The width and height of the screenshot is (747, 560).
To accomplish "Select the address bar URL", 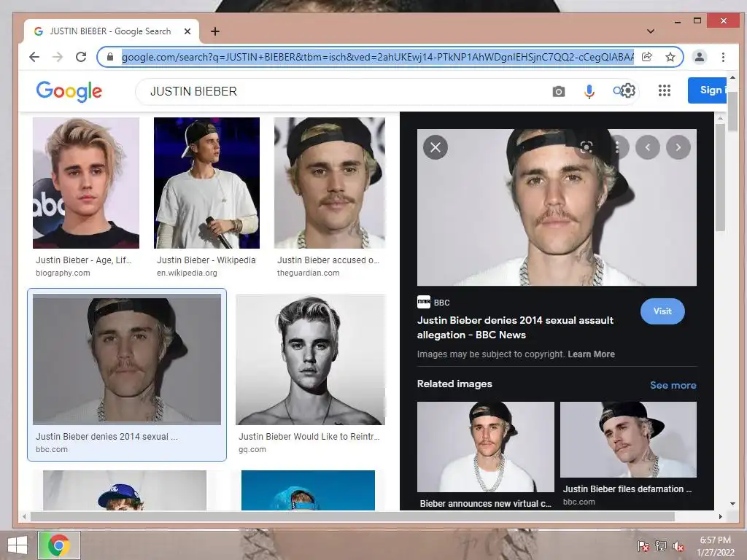I will click(x=377, y=57).
